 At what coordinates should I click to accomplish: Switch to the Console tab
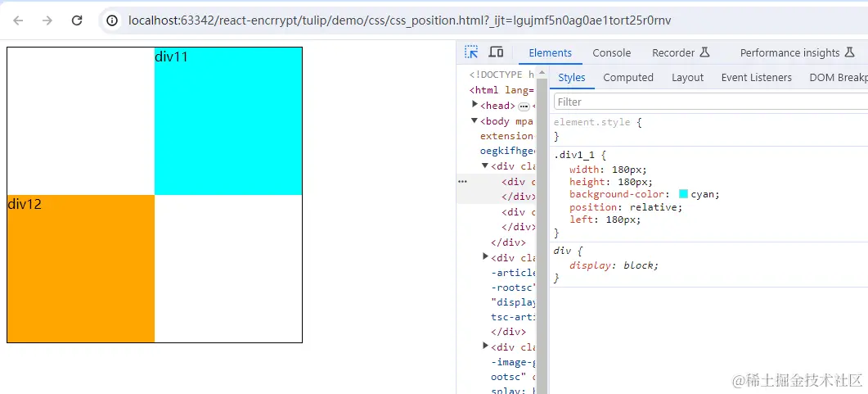[612, 52]
